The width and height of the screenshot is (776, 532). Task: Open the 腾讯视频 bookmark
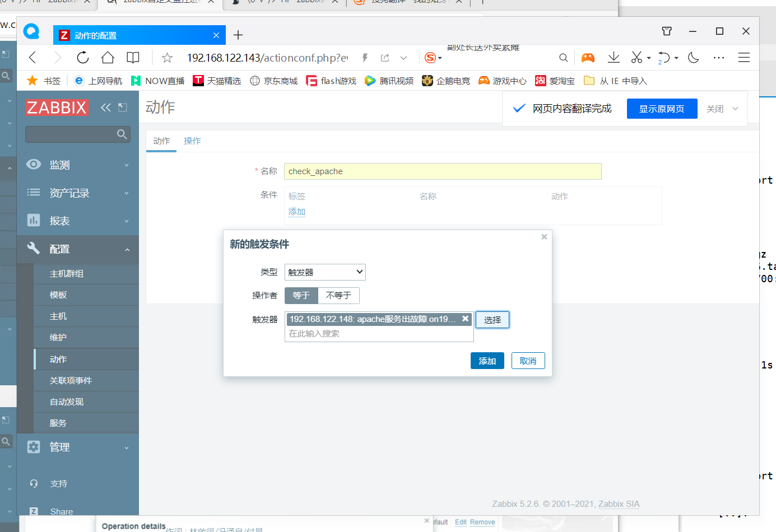pos(389,81)
